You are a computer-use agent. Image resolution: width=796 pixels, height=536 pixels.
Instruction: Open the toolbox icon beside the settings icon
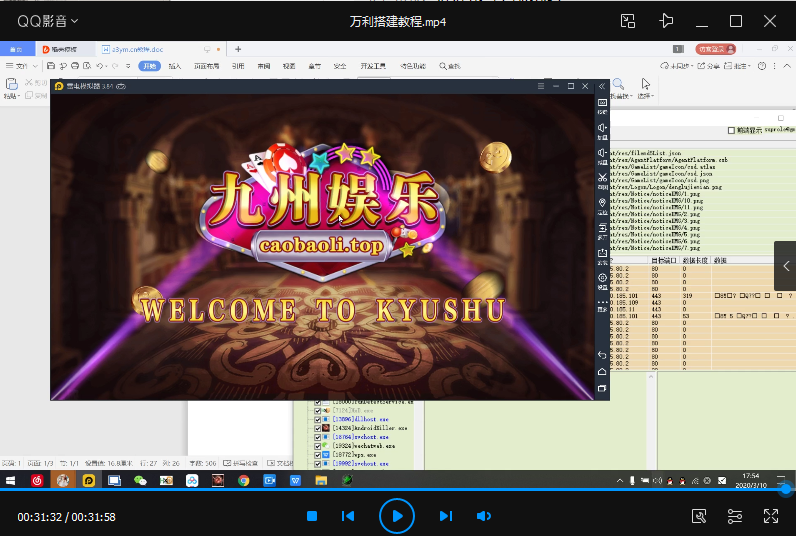(700, 516)
